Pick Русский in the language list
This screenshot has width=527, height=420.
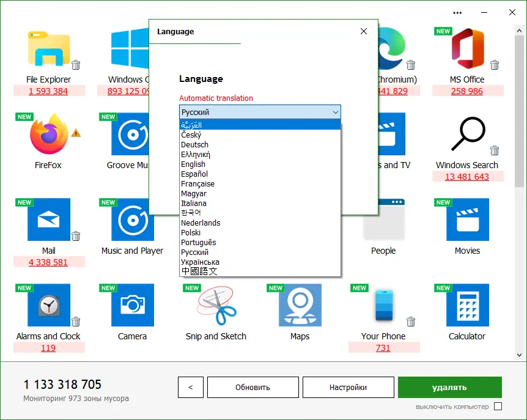(x=260, y=252)
